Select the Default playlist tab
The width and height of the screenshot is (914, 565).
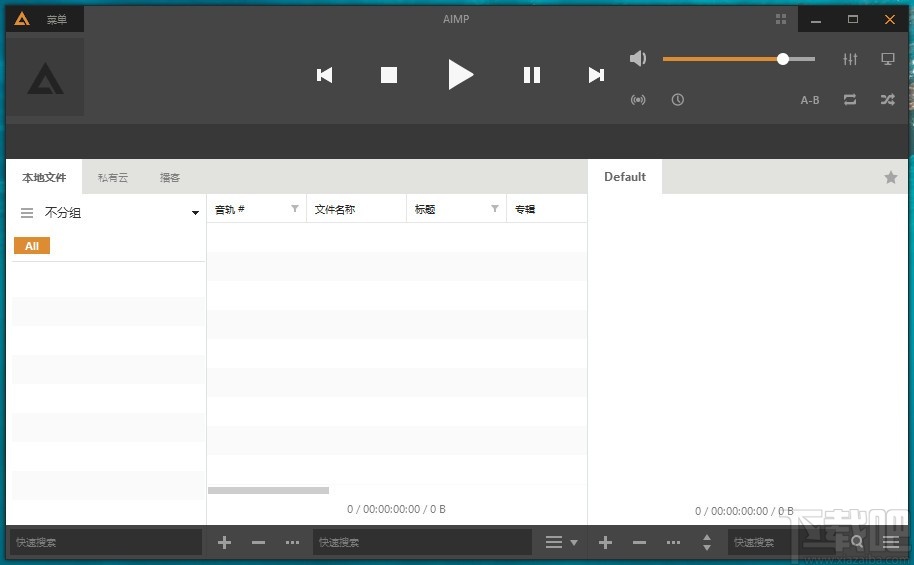[625, 177]
